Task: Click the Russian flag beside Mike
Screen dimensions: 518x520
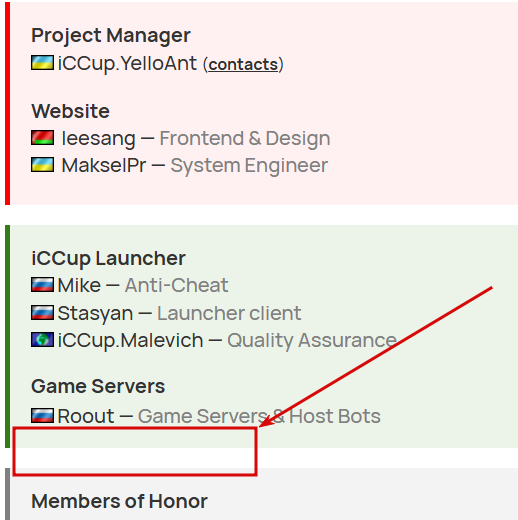Action: (x=42, y=285)
